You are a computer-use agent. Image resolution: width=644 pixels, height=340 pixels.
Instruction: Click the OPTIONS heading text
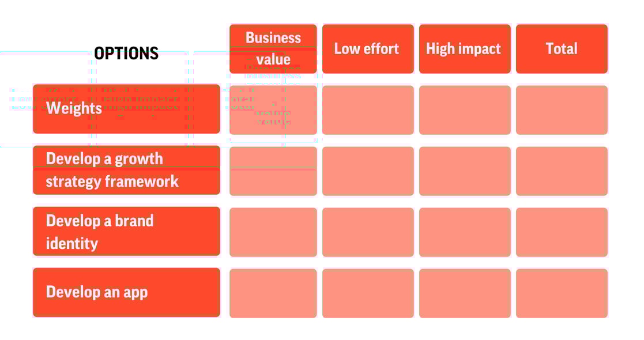[x=126, y=54]
